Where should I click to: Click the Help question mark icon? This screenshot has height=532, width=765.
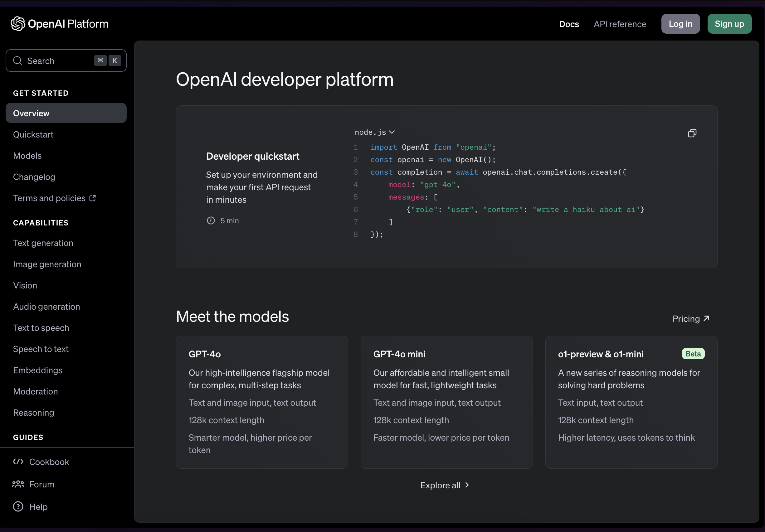pyautogui.click(x=18, y=506)
